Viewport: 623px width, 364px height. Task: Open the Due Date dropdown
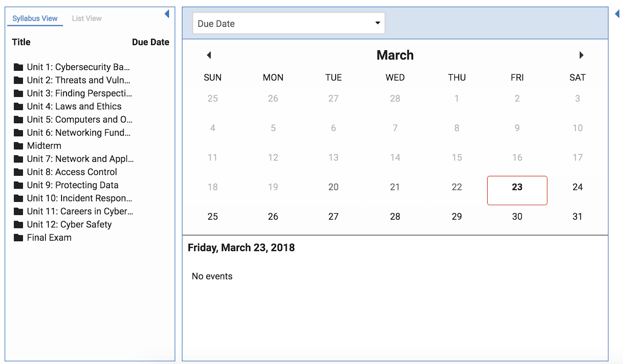click(x=289, y=23)
